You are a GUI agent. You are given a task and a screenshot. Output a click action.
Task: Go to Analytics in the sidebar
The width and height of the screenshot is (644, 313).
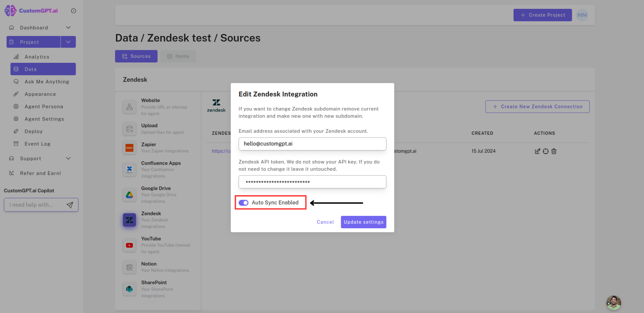(37, 57)
